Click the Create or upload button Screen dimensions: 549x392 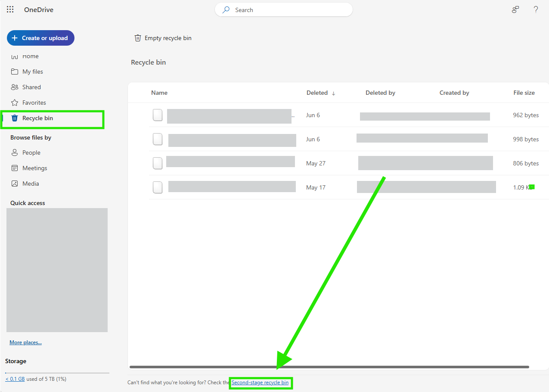click(x=40, y=38)
